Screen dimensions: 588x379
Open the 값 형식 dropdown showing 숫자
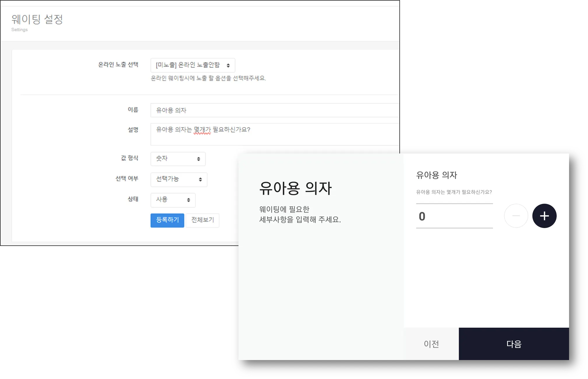pyautogui.click(x=178, y=159)
